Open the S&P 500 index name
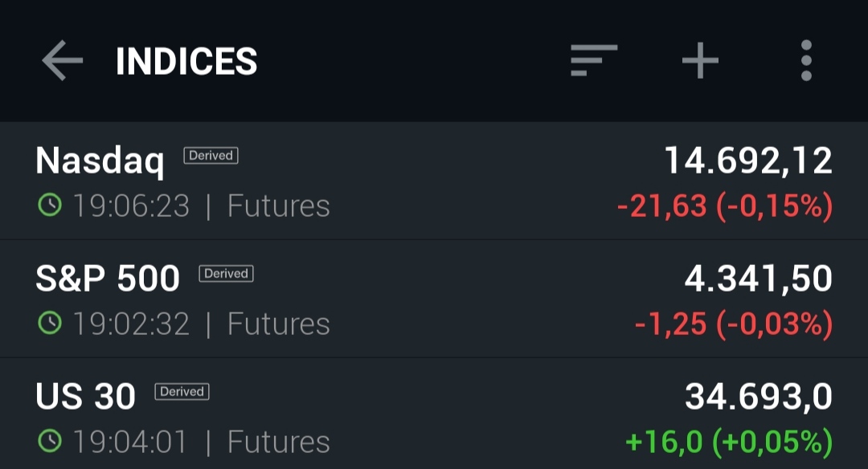868x469 pixels. click(x=108, y=279)
